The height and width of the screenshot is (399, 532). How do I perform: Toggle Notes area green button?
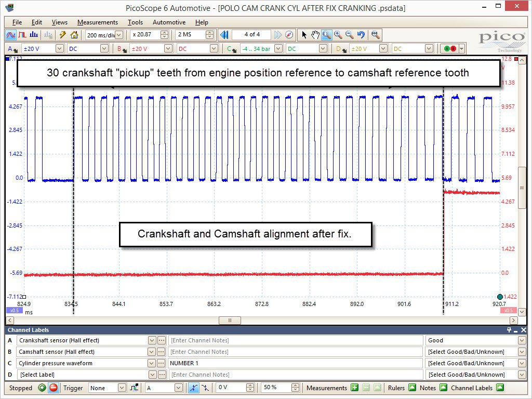pyautogui.click(x=443, y=388)
